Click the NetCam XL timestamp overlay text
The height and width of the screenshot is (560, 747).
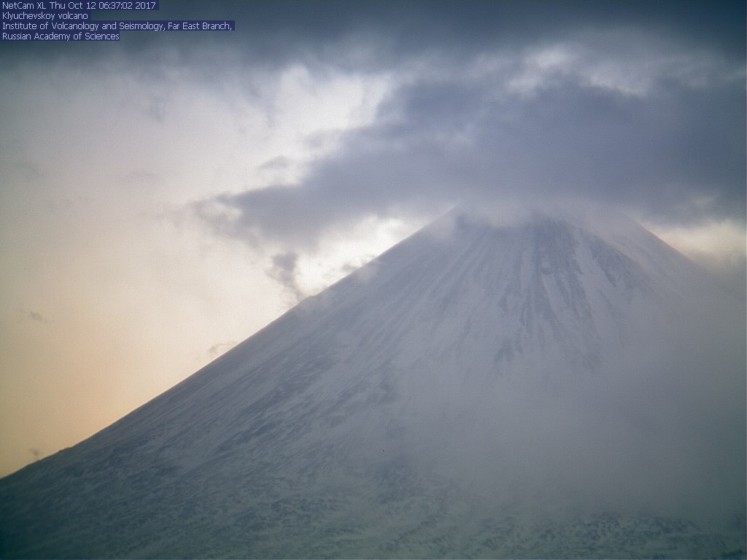click(79, 6)
